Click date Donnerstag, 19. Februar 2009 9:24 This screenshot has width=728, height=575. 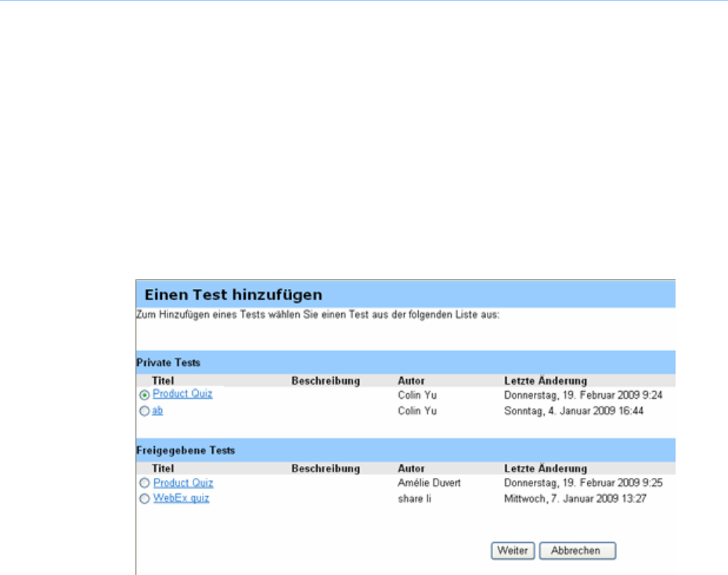583,396
